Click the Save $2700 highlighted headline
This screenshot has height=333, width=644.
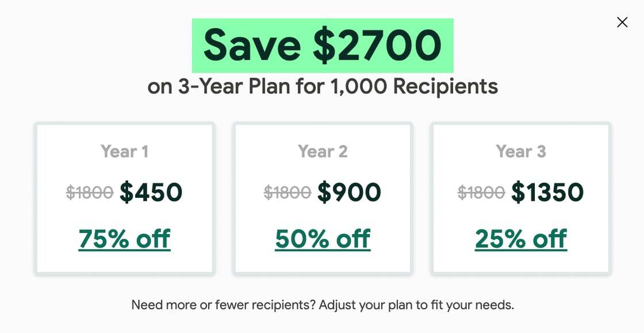click(322, 45)
